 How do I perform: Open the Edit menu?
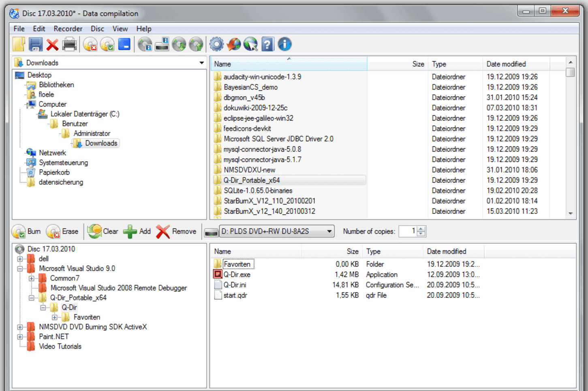(x=39, y=29)
